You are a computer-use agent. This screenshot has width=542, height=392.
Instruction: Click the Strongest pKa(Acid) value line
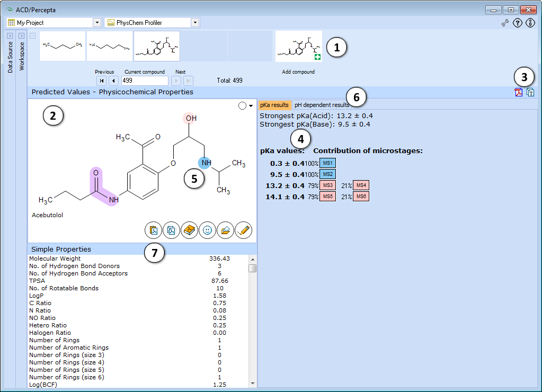click(316, 116)
